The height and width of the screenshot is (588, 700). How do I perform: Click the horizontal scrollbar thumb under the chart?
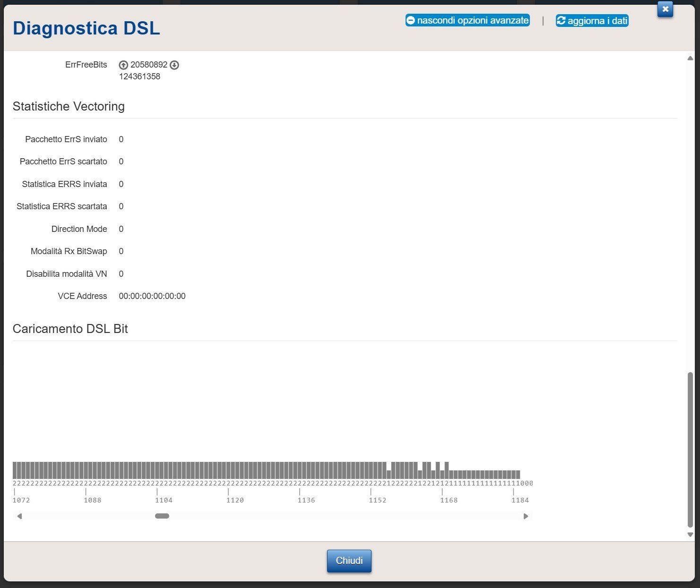click(x=162, y=516)
